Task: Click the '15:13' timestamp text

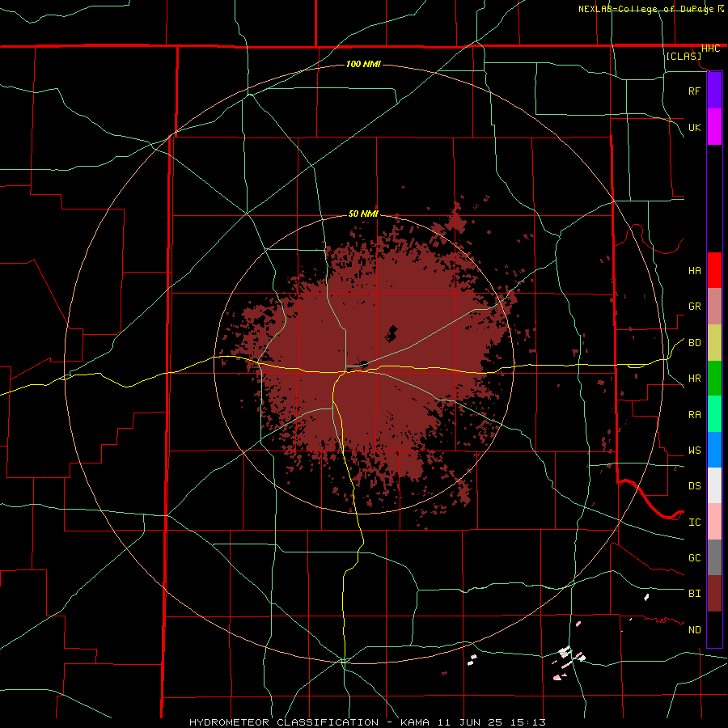Action: [x=527, y=722]
